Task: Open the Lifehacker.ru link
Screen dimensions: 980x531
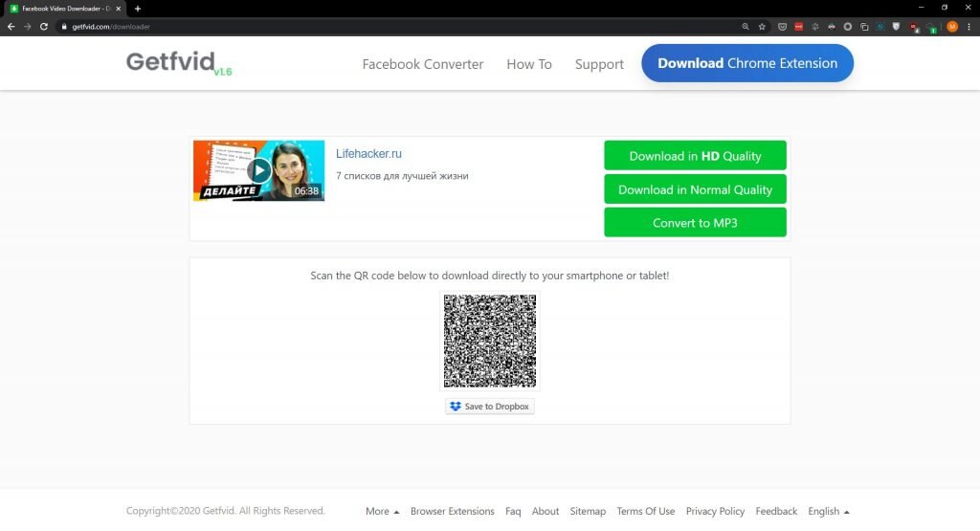Action: [368, 154]
